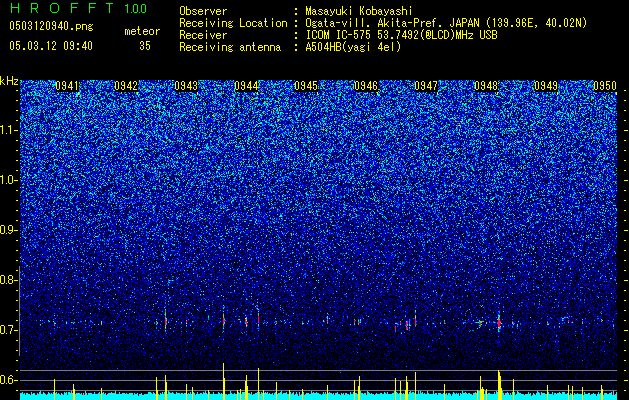Screen dimensions: 629x400
Task: Click time marker 0942
Action: [126, 86]
